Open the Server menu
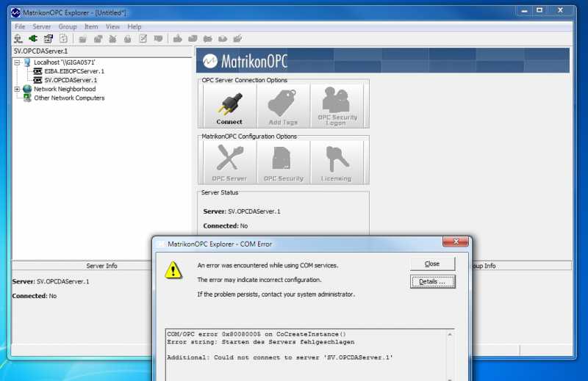588x381 pixels. click(41, 26)
